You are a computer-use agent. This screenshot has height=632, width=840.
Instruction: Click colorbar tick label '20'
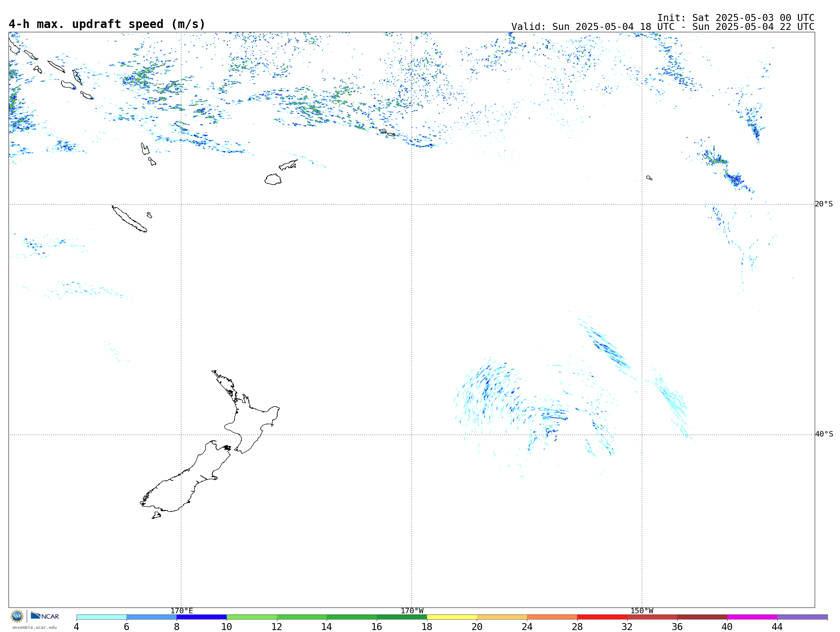coord(477,627)
